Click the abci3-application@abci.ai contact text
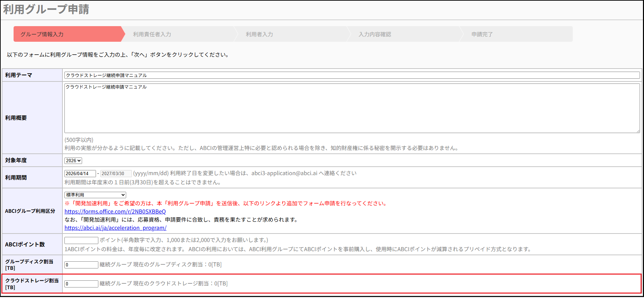This screenshot has height=298, width=644. tap(284, 173)
